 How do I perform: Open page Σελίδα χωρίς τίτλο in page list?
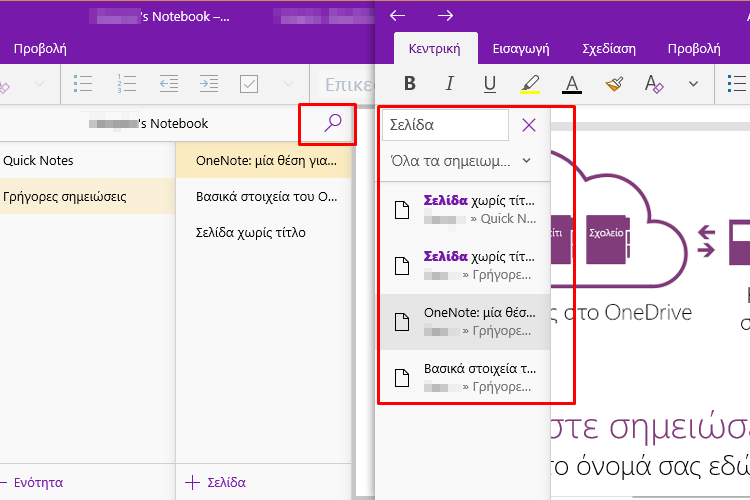[264, 233]
